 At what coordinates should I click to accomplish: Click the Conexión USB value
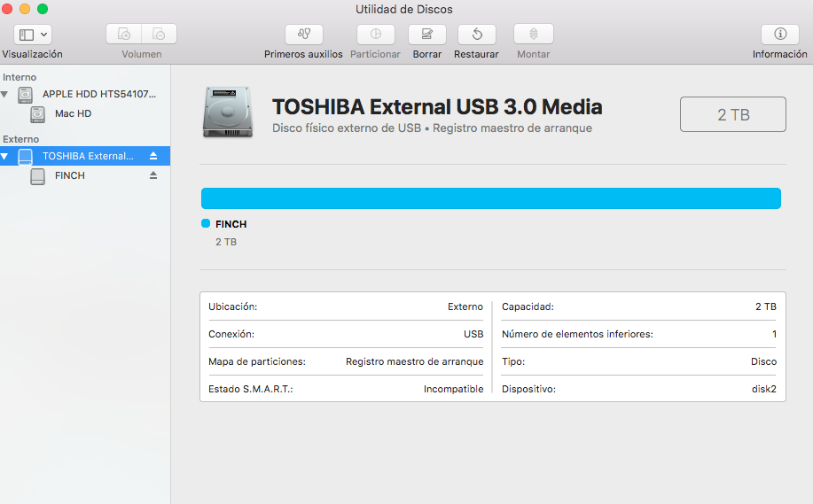[x=473, y=334]
